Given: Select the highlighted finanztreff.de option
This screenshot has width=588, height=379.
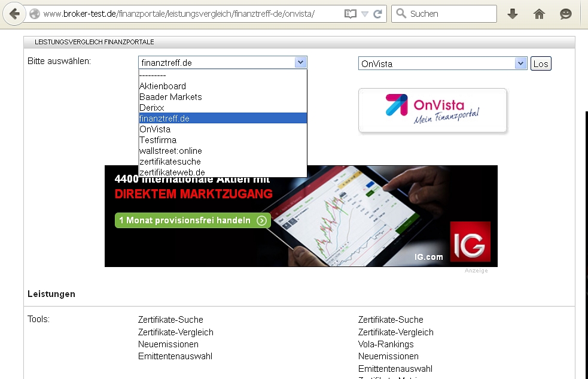Looking at the screenshot, I should (223, 118).
